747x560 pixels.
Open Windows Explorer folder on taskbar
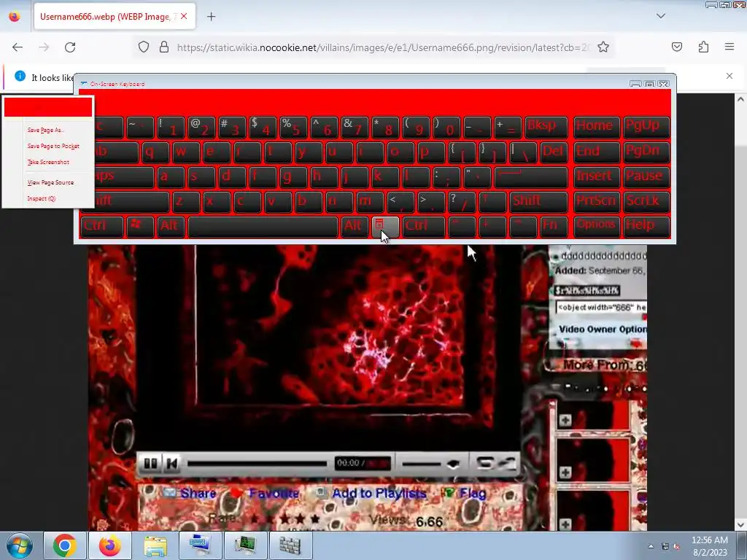click(x=155, y=545)
